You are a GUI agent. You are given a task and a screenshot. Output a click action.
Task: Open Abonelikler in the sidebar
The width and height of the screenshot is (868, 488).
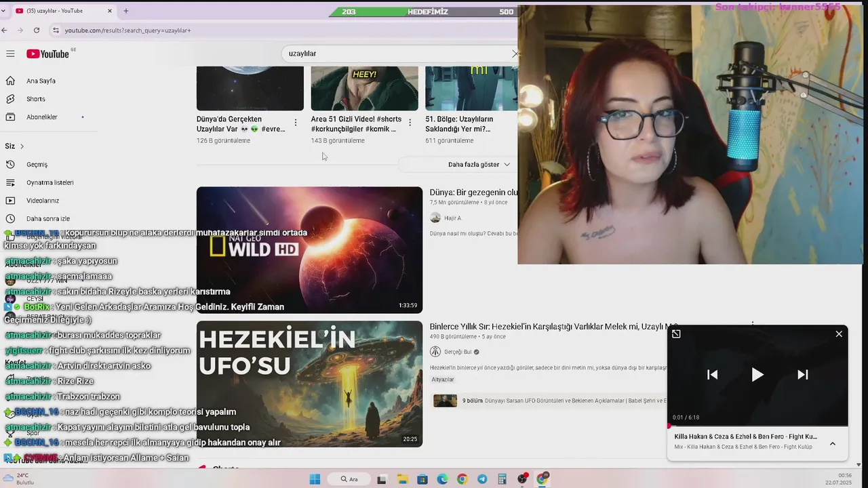click(42, 117)
